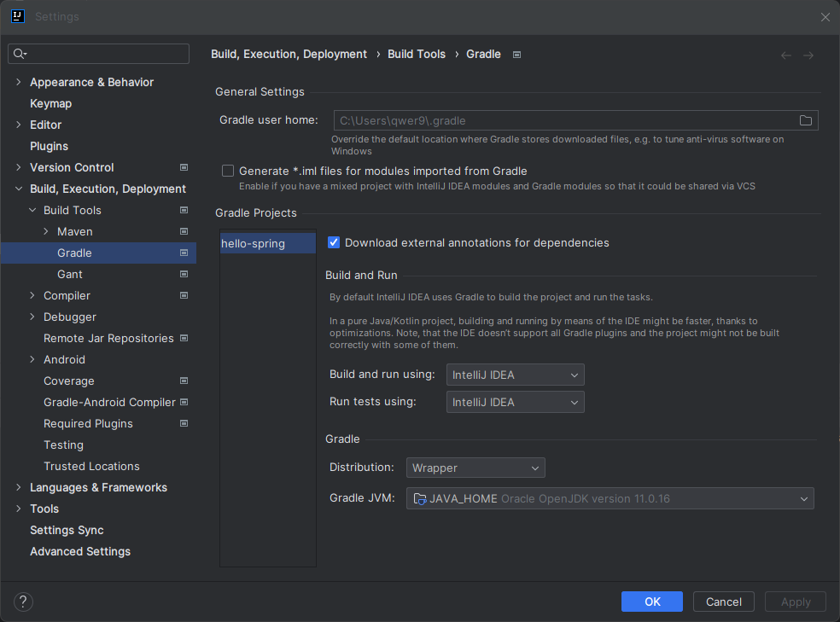This screenshot has width=840, height=622.
Task: Click project icon beside Remote Jar Repositories
Action: click(x=184, y=338)
